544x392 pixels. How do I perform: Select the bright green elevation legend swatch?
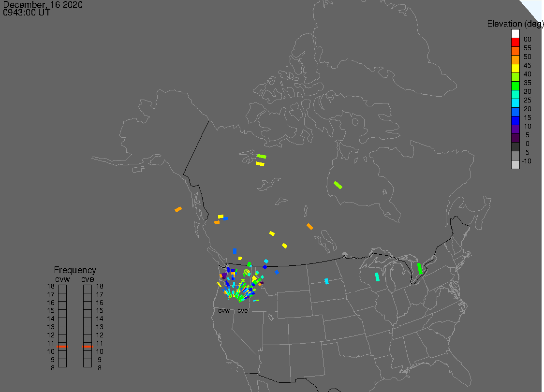click(515, 86)
